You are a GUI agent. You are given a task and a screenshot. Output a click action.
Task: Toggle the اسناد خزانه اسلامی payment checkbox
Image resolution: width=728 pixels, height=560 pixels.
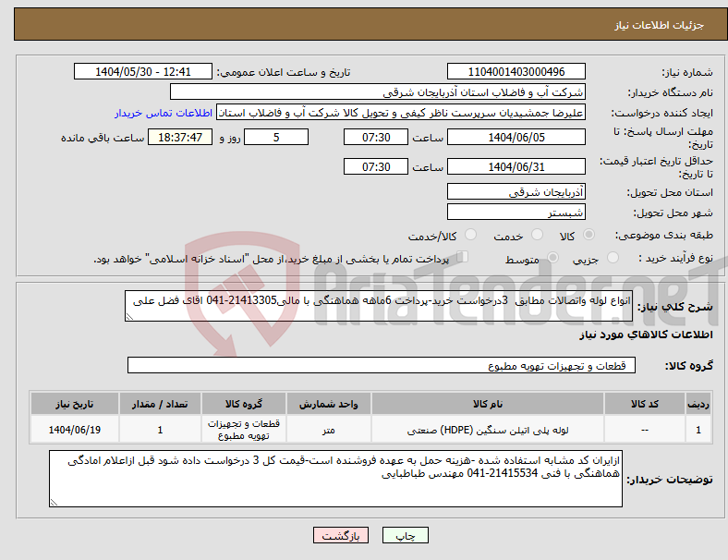pos(463,257)
